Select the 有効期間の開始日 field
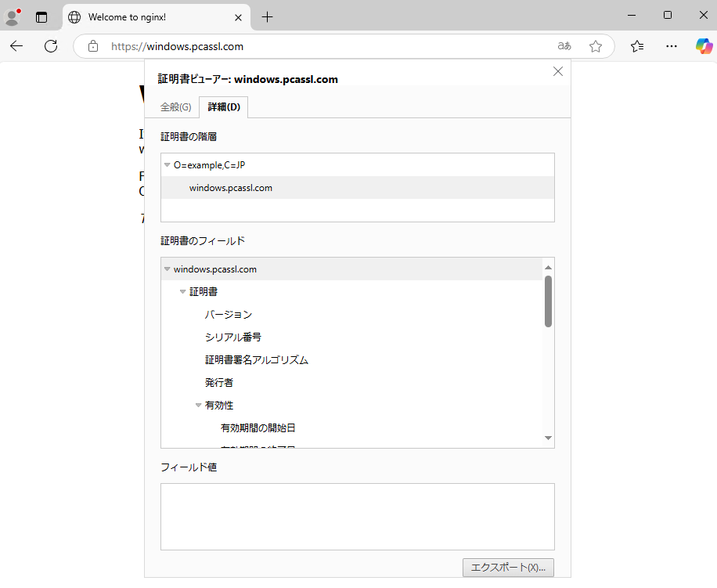This screenshot has height=588, width=717. click(258, 428)
